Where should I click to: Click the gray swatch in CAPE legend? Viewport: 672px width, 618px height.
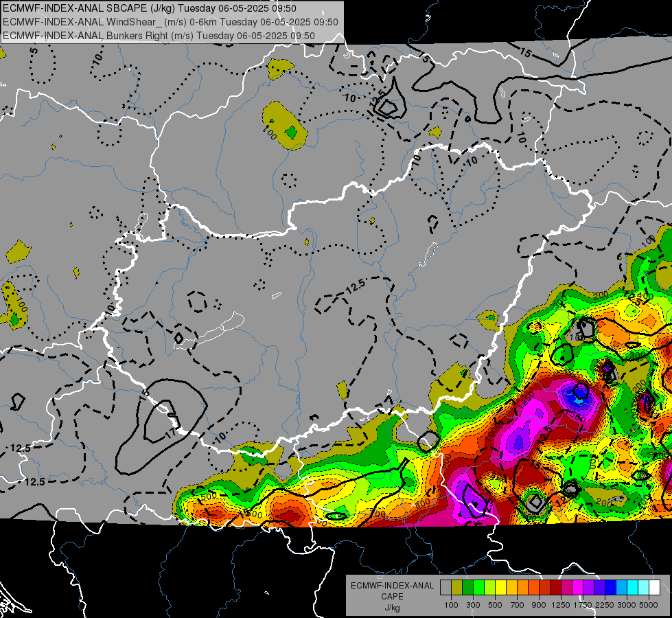pos(445,588)
